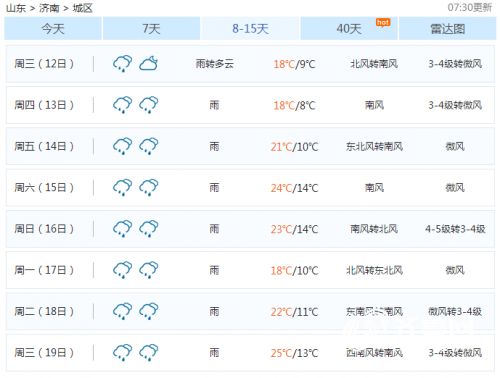Click the 22℃/11℃ temperature
This screenshot has width=500, height=378.
click(x=294, y=312)
